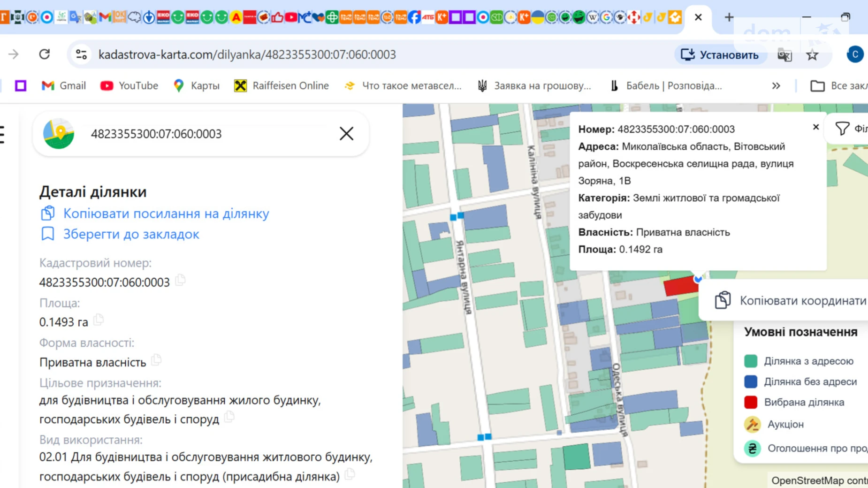Open Google Translate icon in address bar
This screenshot has height=488, width=868.
point(784,55)
